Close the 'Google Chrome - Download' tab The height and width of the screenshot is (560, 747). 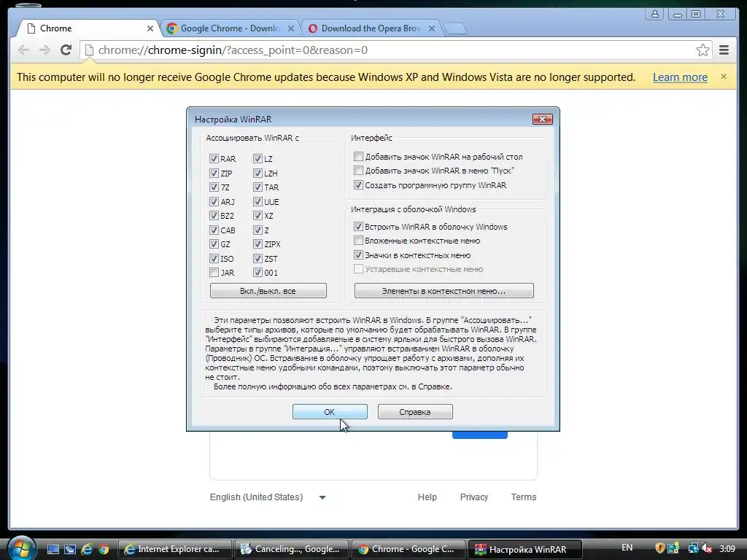coord(291,28)
